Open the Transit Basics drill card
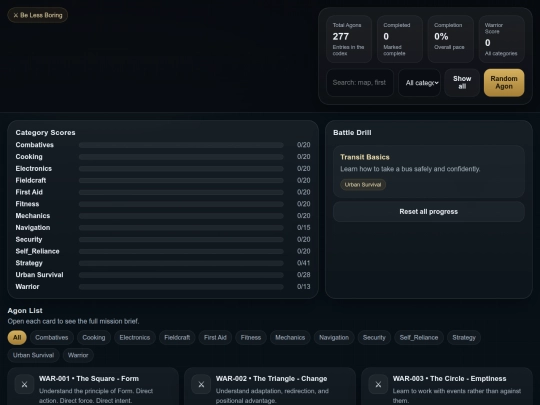 point(428,171)
